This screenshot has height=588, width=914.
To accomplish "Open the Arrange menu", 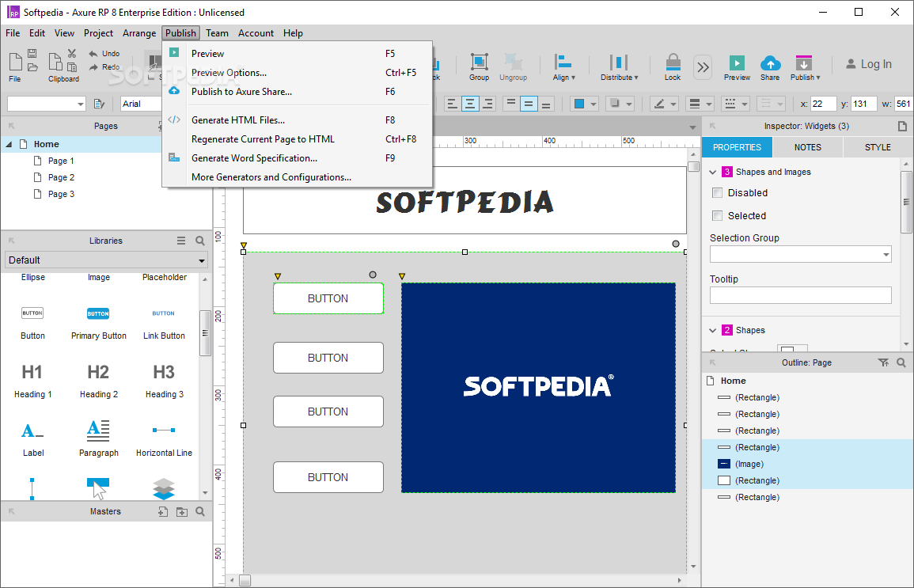I will click(138, 33).
